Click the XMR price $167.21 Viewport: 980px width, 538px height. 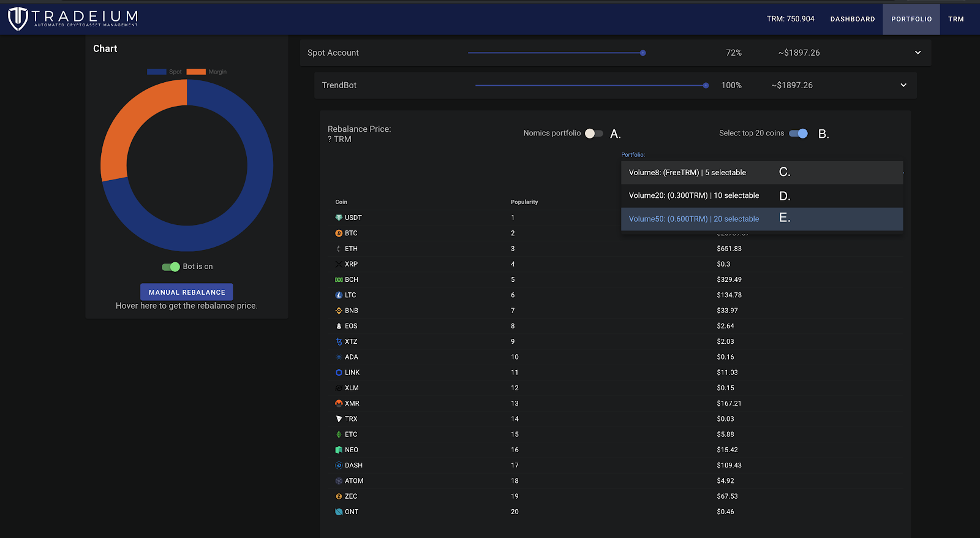point(729,403)
